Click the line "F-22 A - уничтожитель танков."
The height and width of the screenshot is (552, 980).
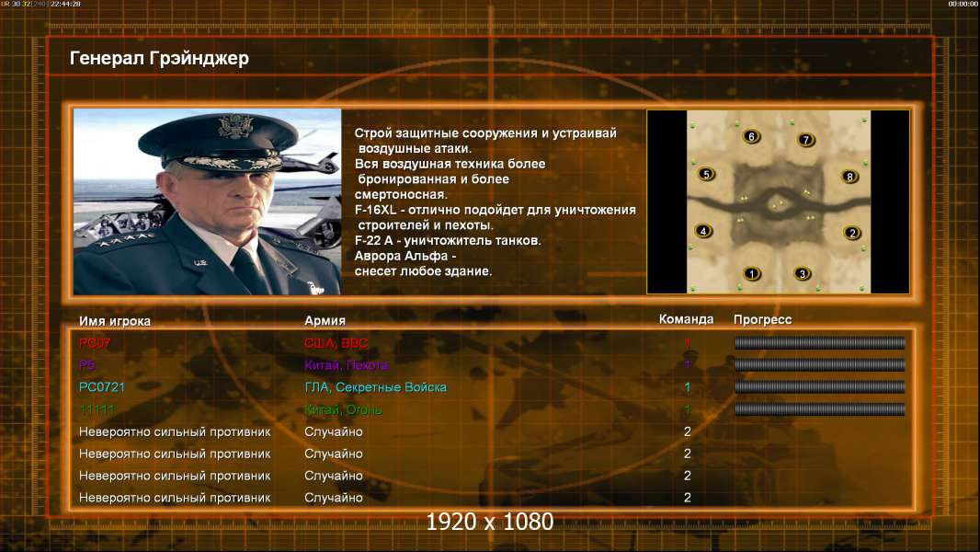[x=448, y=241]
